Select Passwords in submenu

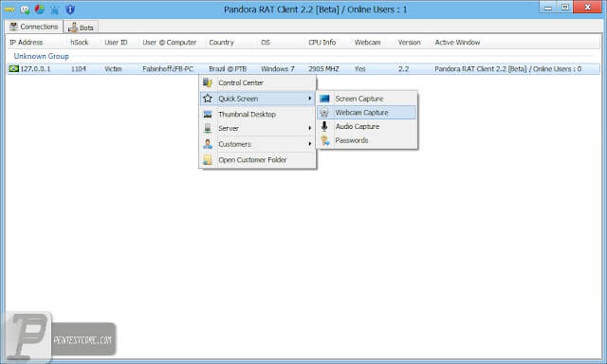click(367, 140)
